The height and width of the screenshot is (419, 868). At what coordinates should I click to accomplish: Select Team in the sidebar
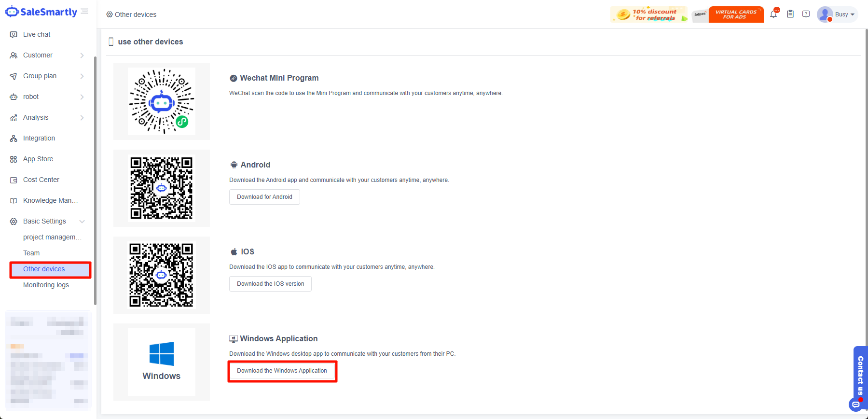[31, 253]
